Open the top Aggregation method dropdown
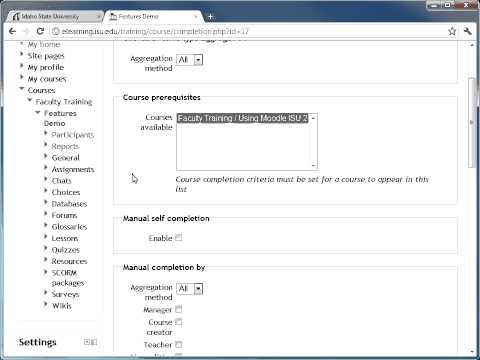 [189, 60]
